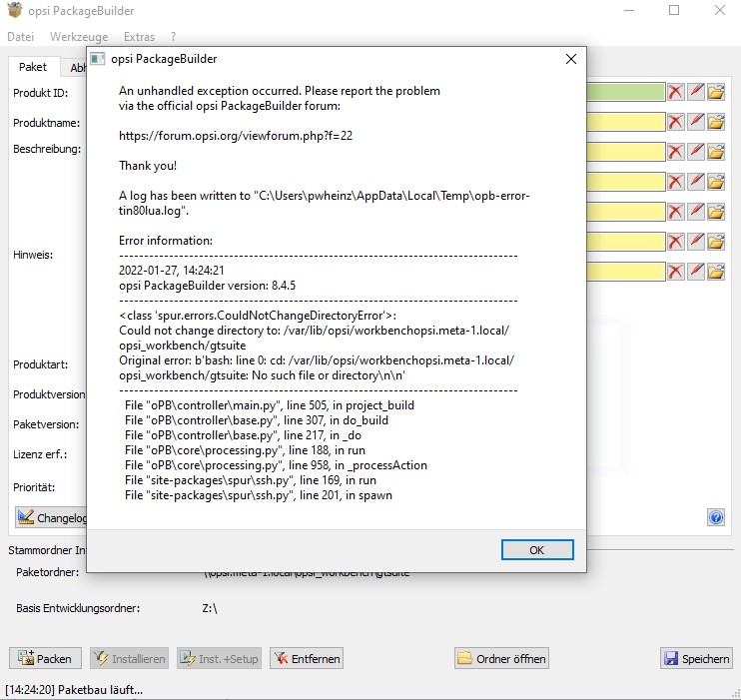Open help via the blue question mark icon
This screenshot has height=700, width=741.
point(716,517)
